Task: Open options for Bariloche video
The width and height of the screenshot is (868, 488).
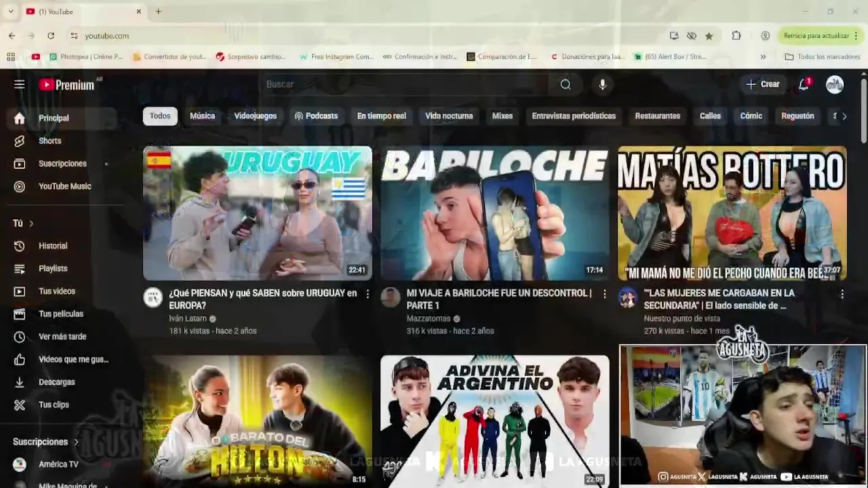Action: click(x=605, y=294)
